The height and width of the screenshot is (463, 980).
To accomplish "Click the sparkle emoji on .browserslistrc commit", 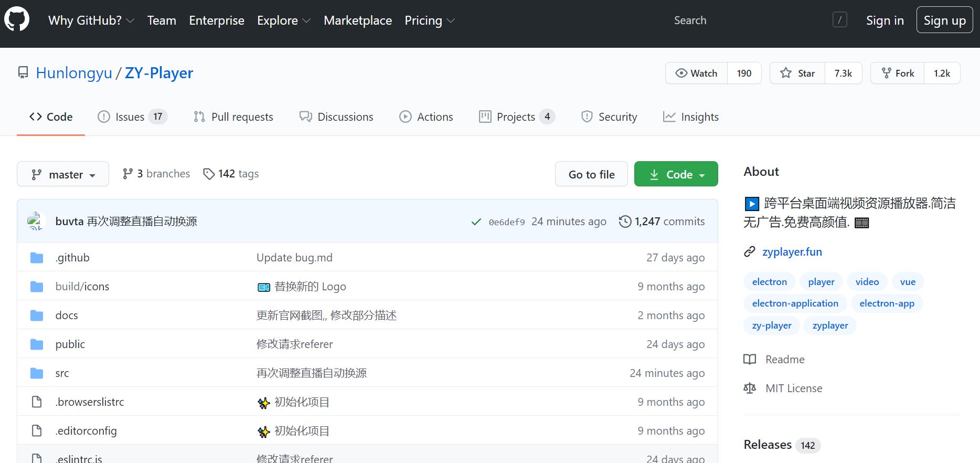I will (263, 403).
